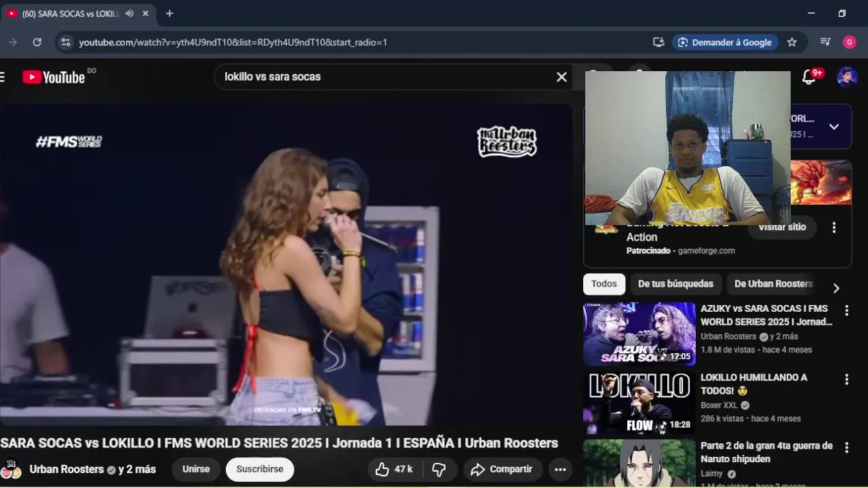Close the SARA SOCAS vs LOKILLO tab
The height and width of the screenshot is (488, 868).
(145, 14)
